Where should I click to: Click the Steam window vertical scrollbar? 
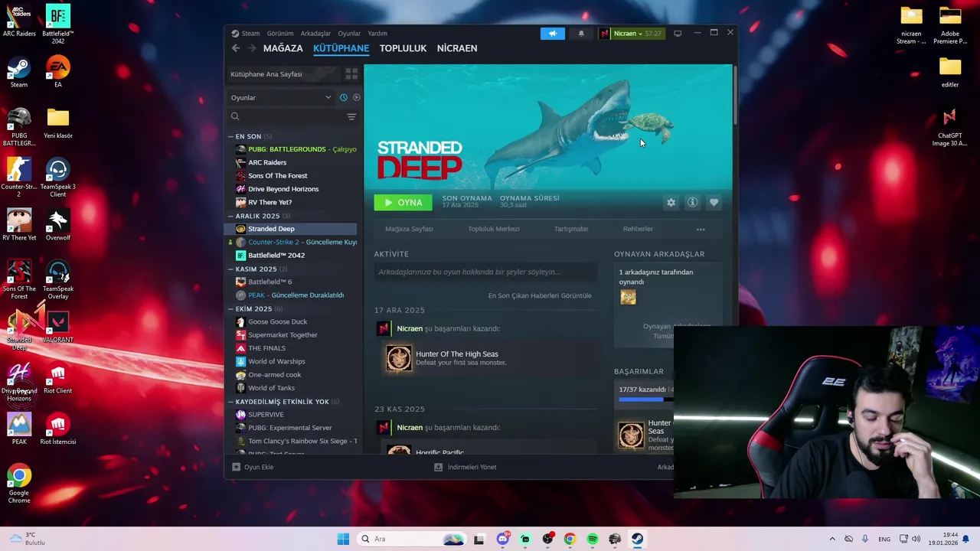(735, 96)
